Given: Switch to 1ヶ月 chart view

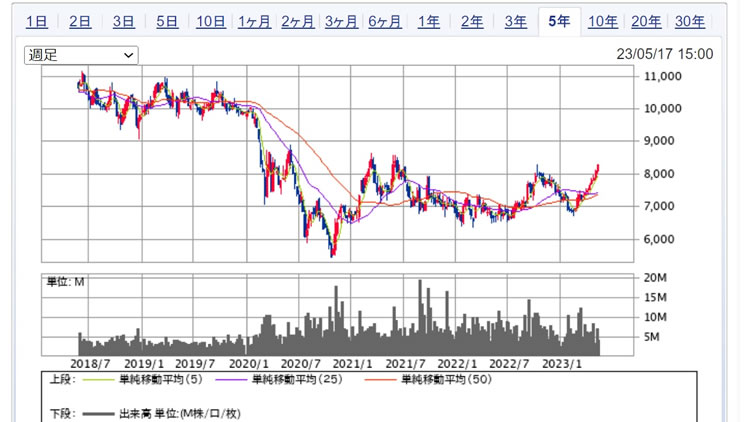Looking at the screenshot, I should [254, 22].
